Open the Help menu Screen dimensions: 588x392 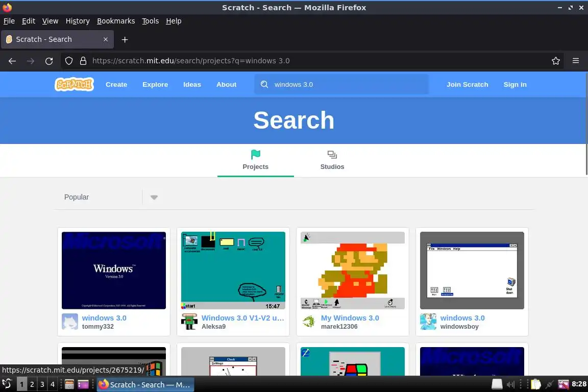(x=174, y=21)
